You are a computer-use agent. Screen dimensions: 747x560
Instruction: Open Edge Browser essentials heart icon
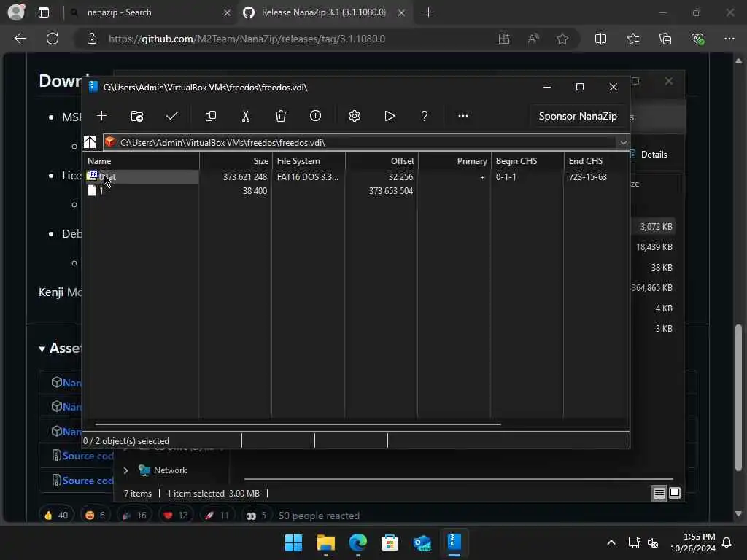coord(697,39)
